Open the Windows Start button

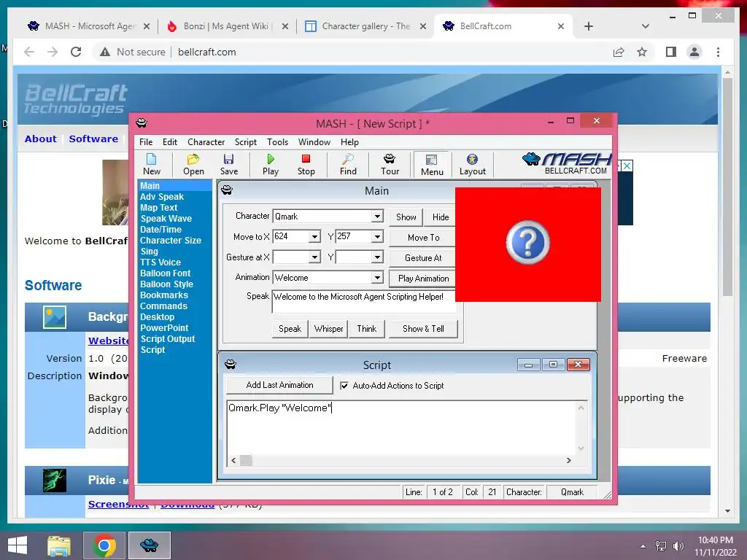pyautogui.click(x=18, y=545)
